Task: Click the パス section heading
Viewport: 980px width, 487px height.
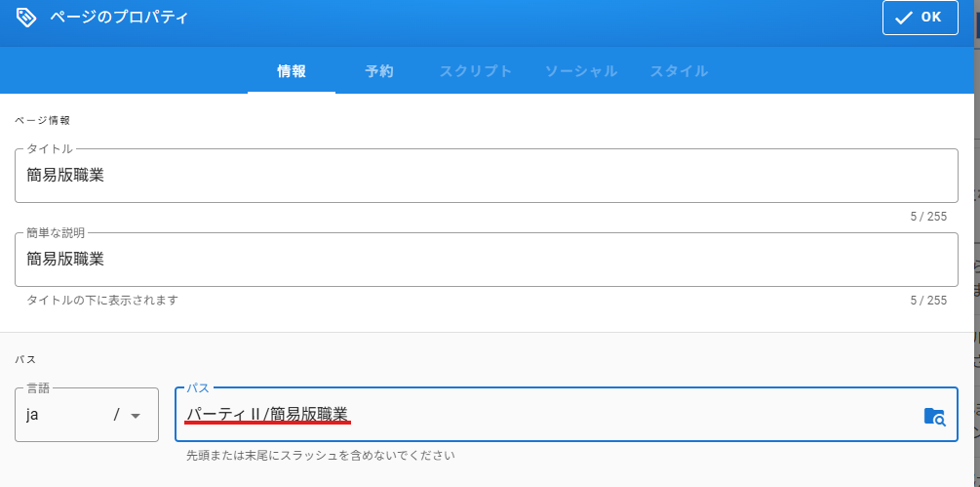Action: point(24,360)
